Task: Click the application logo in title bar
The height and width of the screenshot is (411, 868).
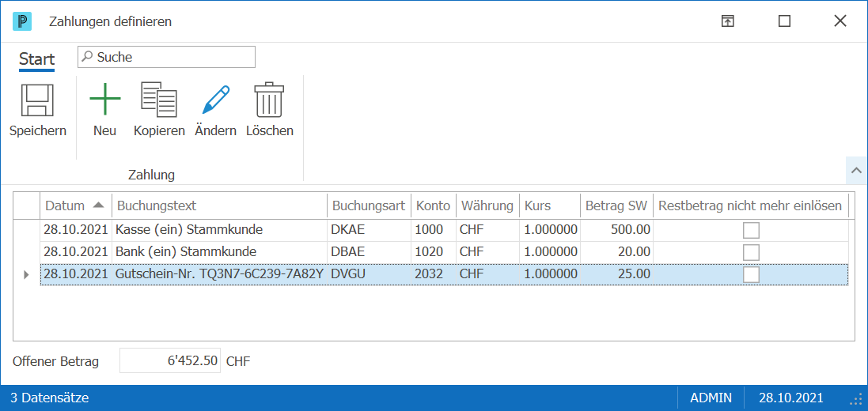Action: pyautogui.click(x=22, y=21)
